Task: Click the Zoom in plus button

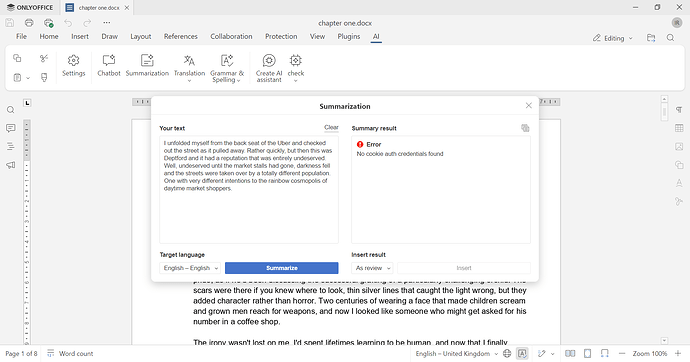Action: [678, 353]
